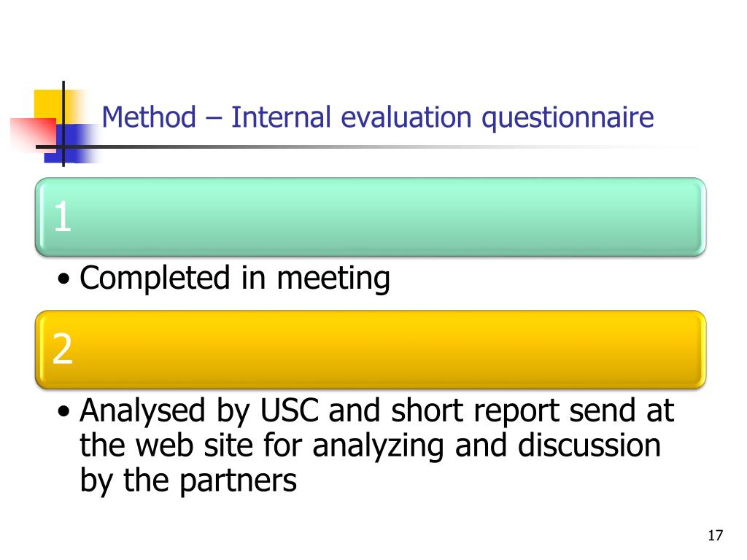Click the line by the partners
The height and width of the screenshot is (560, 747).
coord(188,480)
